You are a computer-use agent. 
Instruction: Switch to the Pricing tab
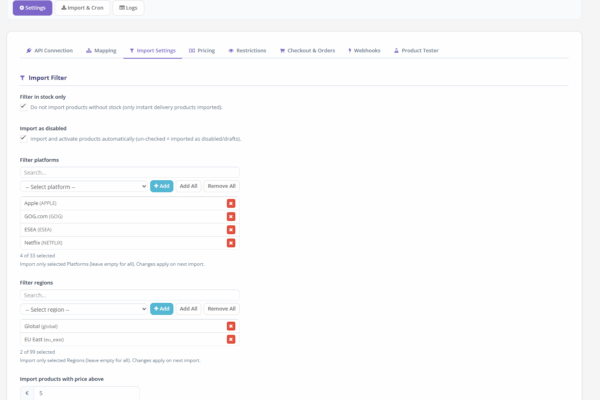(x=202, y=50)
